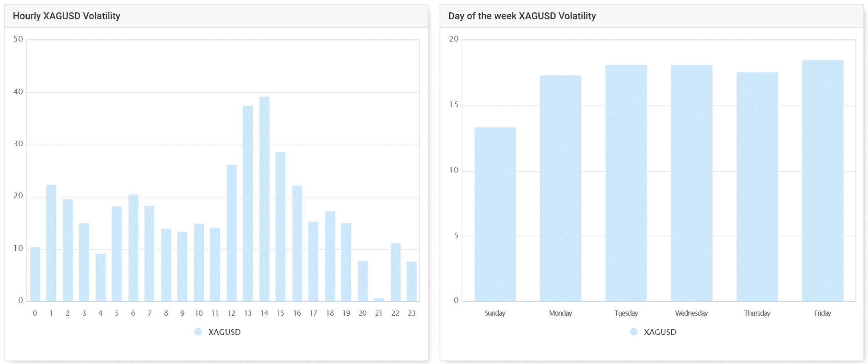Pick the hour 4 bar in hourly chart
The width and height of the screenshot is (868, 364).
pyautogui.click(x=100, y=278)
